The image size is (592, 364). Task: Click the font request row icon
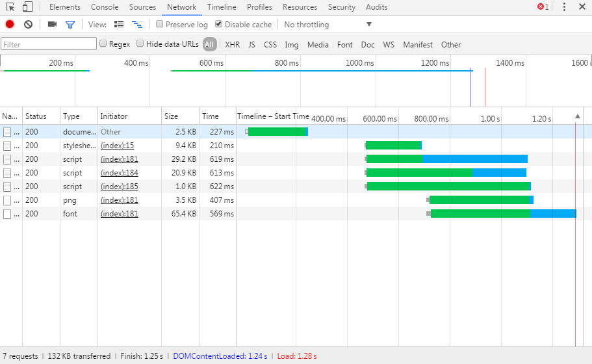tap(6, 214)
